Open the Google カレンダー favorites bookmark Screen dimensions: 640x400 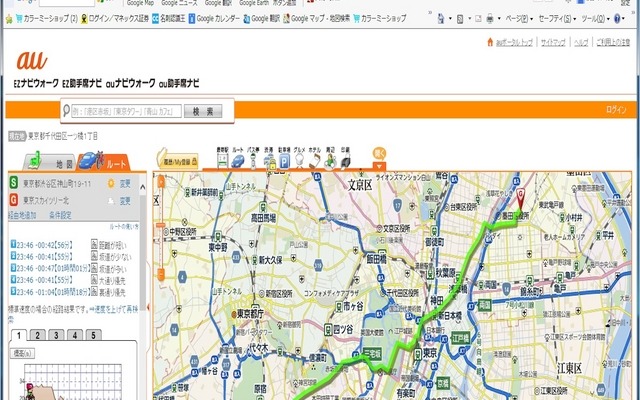(x=215, y=18)
